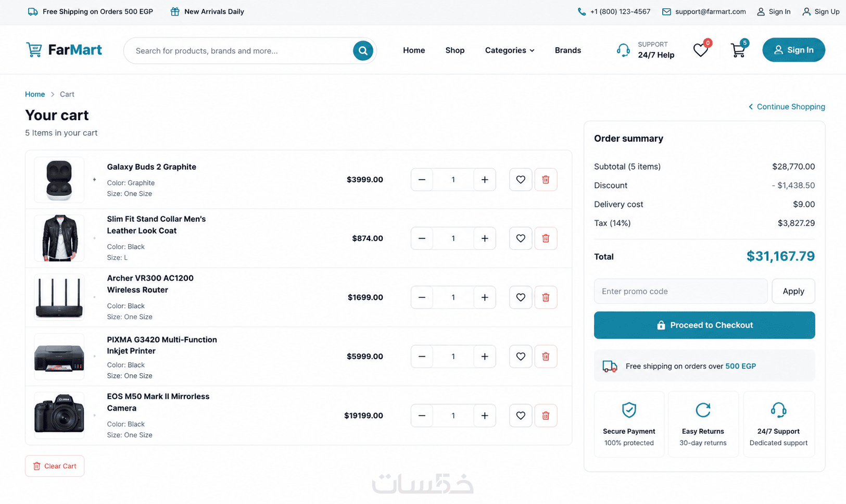
Task: Open the PIXMA G3420 printer thumbnail
Action: click(x=59, y=357)
